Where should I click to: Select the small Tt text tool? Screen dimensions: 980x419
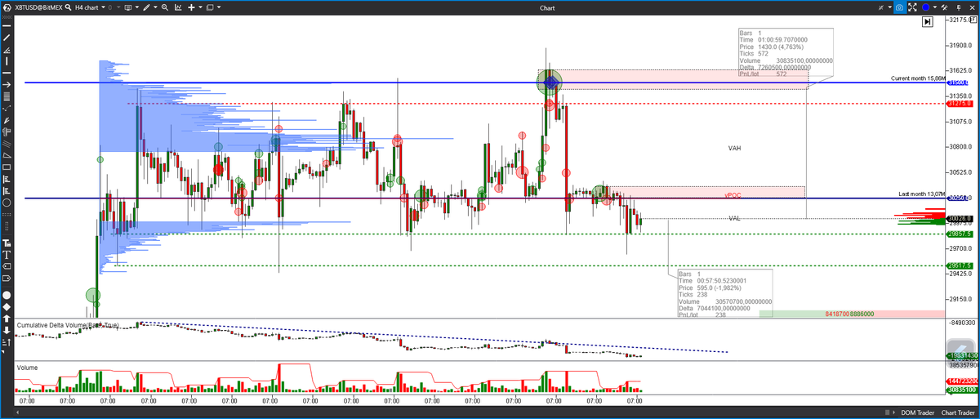click(7, 243)
